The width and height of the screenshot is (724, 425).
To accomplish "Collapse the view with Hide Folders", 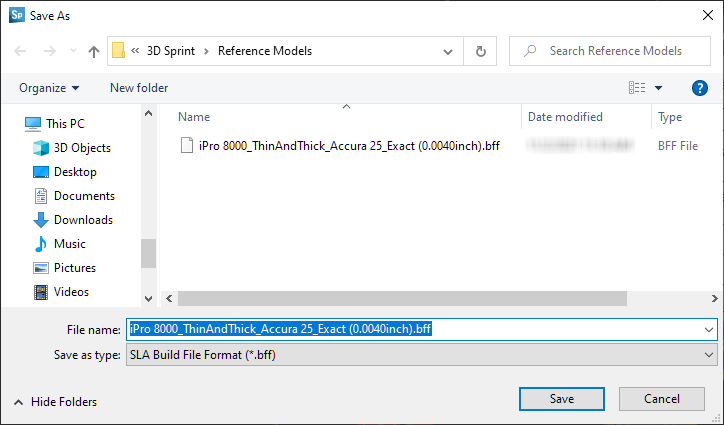I will [56, 401].
